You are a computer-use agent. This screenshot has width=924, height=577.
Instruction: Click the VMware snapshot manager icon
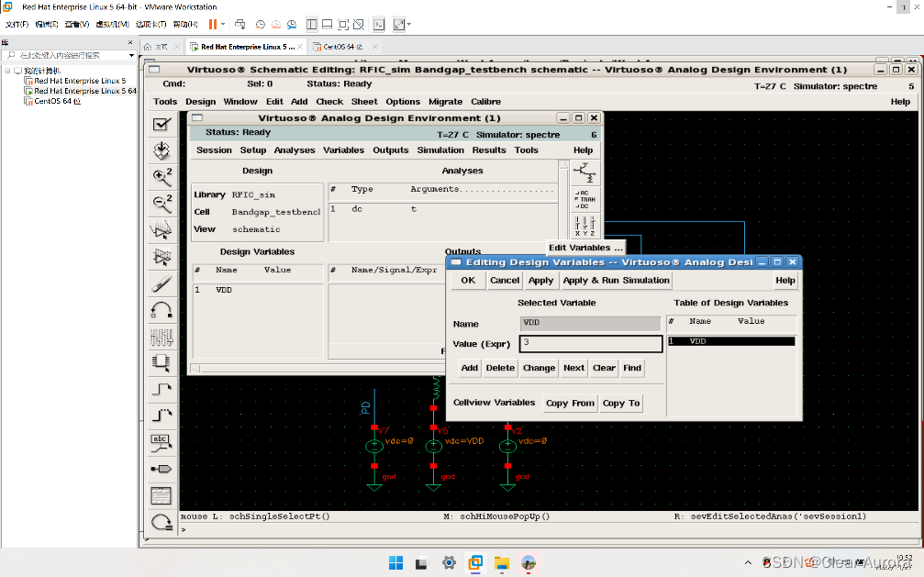click(x=292, y=24)
